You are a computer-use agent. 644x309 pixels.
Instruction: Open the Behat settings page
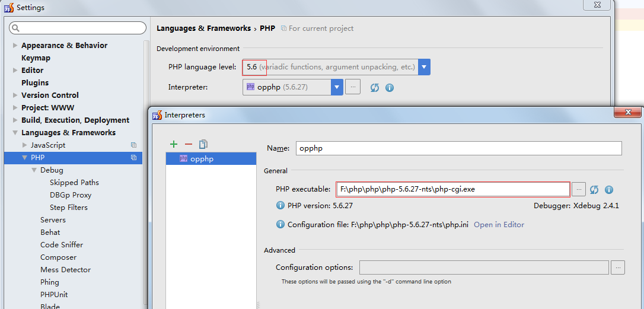[50, 232]
